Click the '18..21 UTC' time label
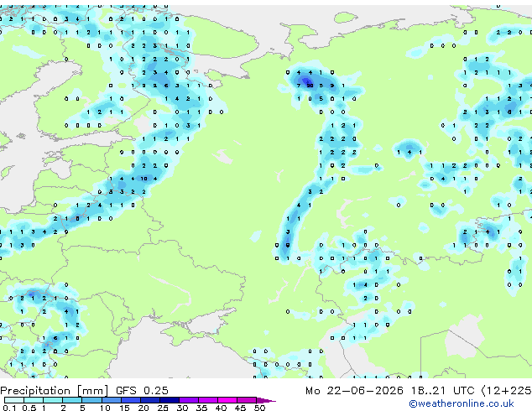 (442, 391)
